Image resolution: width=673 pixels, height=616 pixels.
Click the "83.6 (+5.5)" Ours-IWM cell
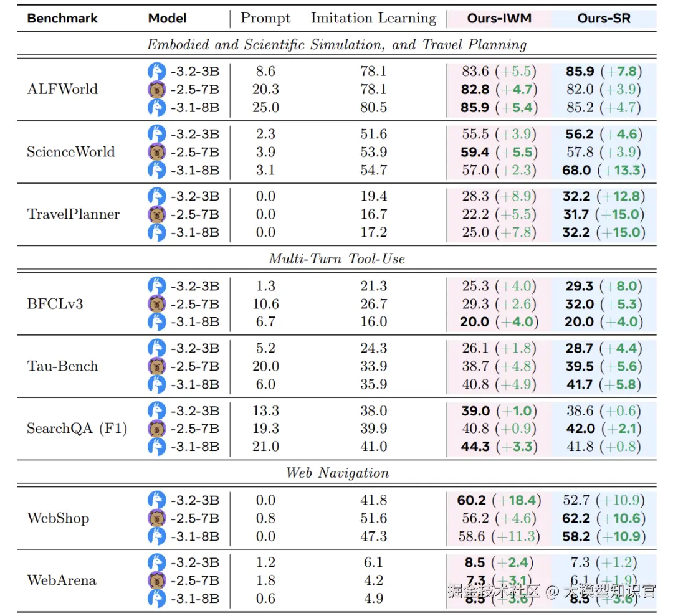499,71
